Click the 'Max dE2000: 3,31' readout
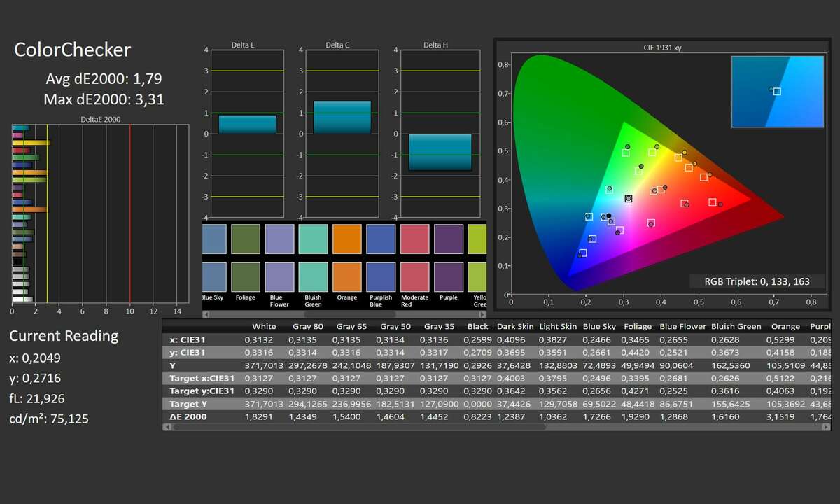This screenshot has width=840, height=504. coord(104,99)
